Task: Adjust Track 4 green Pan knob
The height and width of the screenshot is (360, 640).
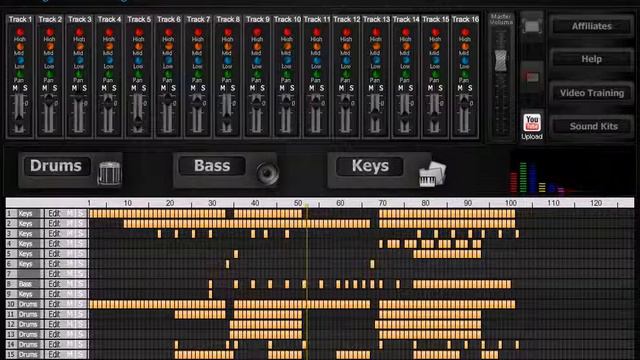Action: (x=109, y=74)
